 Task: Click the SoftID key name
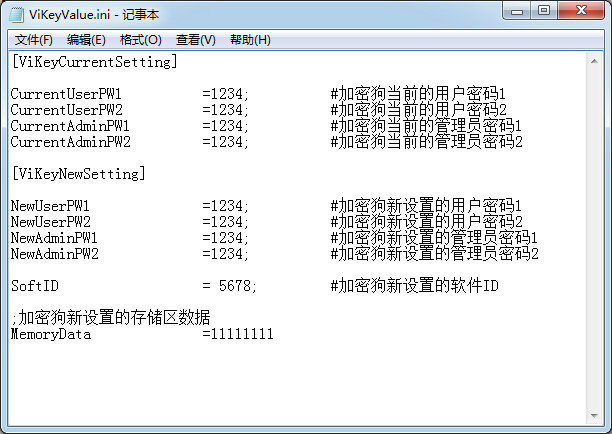[x=35, y=286]
